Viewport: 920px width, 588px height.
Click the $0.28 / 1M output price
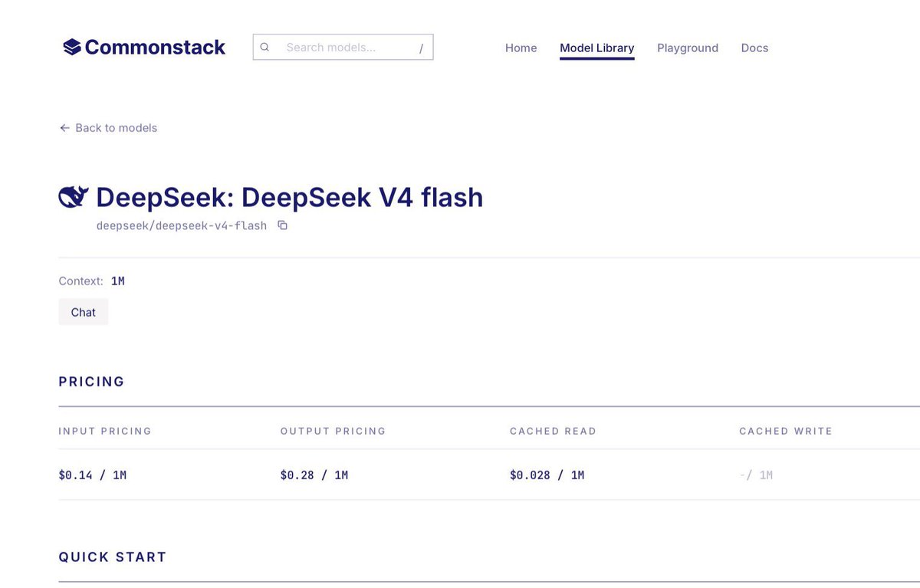coord(314,475)
